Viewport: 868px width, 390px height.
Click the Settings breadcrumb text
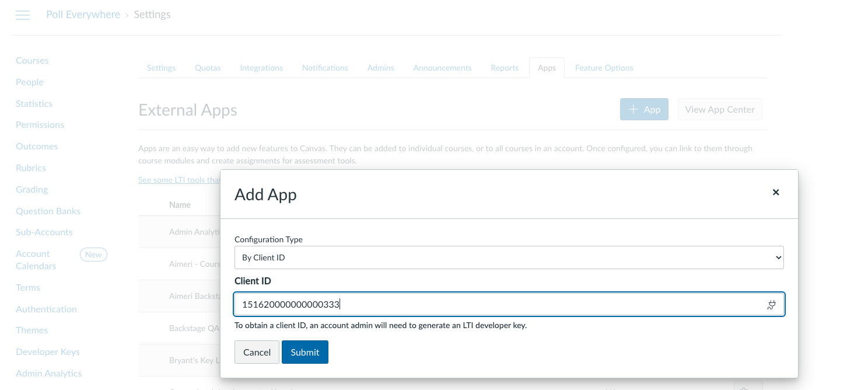152,15
